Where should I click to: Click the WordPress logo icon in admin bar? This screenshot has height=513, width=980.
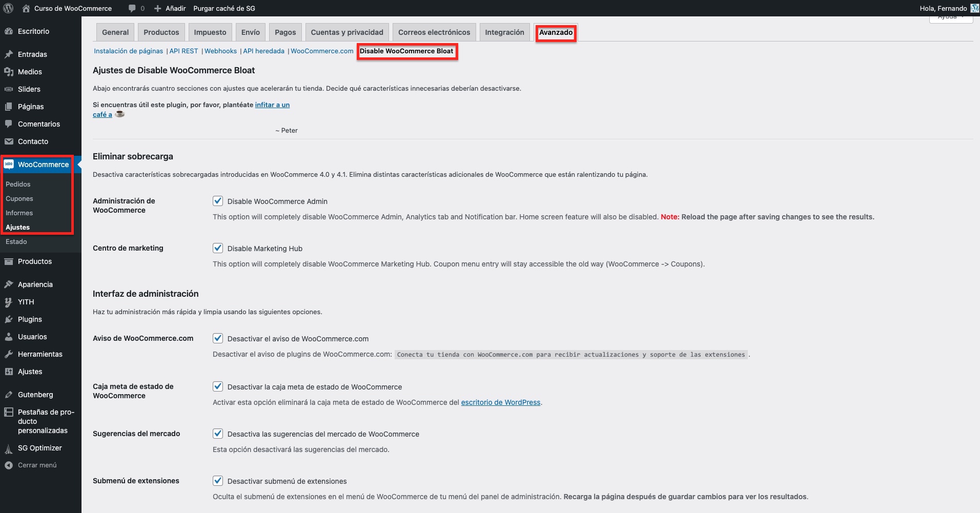tap(8, 8)
